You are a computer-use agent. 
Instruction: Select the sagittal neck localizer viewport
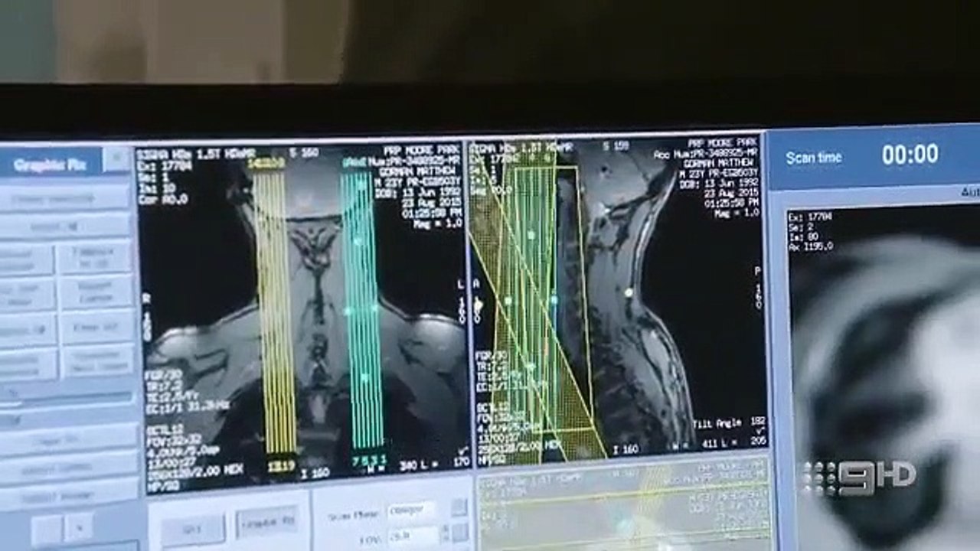[620, 302]
